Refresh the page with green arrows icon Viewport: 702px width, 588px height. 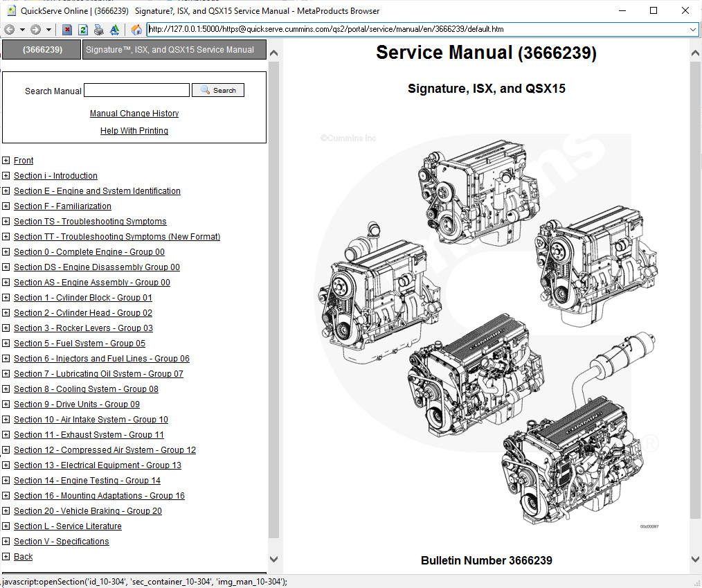pos(83,30)
